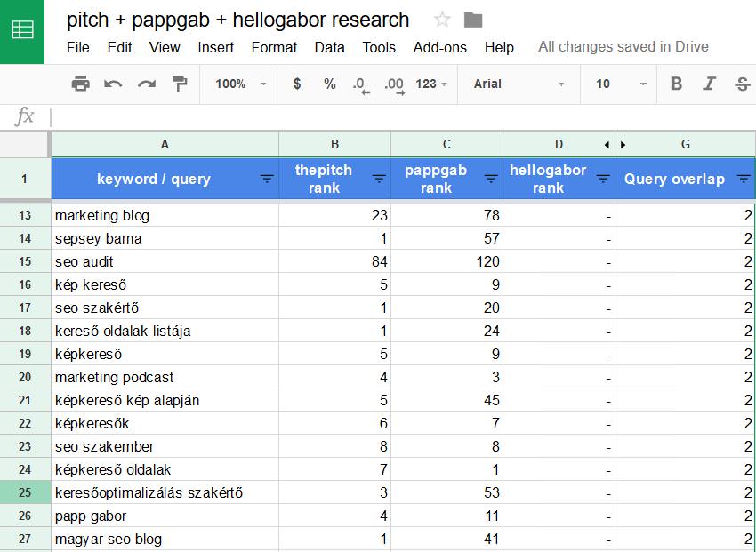Open the Format menu
756x552 pixels.
click(x=274, y=47)
